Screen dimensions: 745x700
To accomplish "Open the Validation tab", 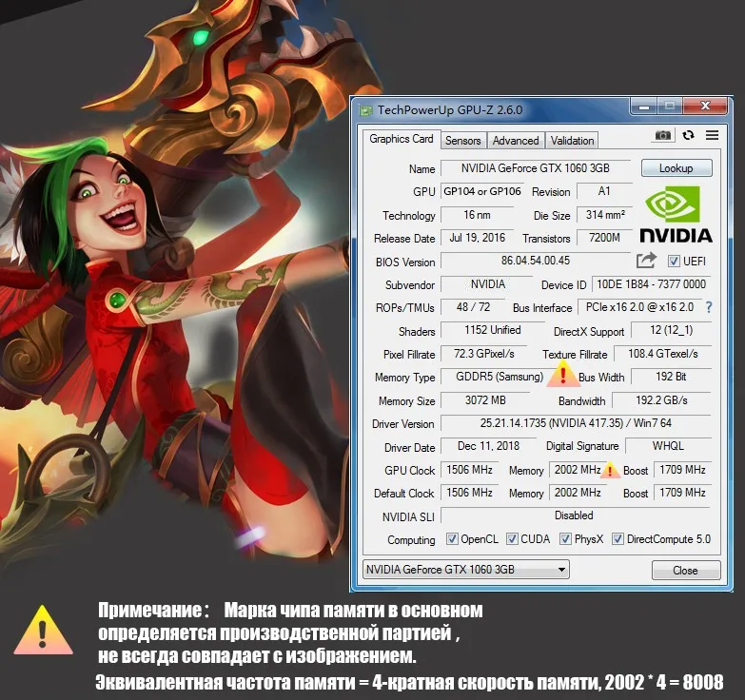I will (x=572, y=141).
